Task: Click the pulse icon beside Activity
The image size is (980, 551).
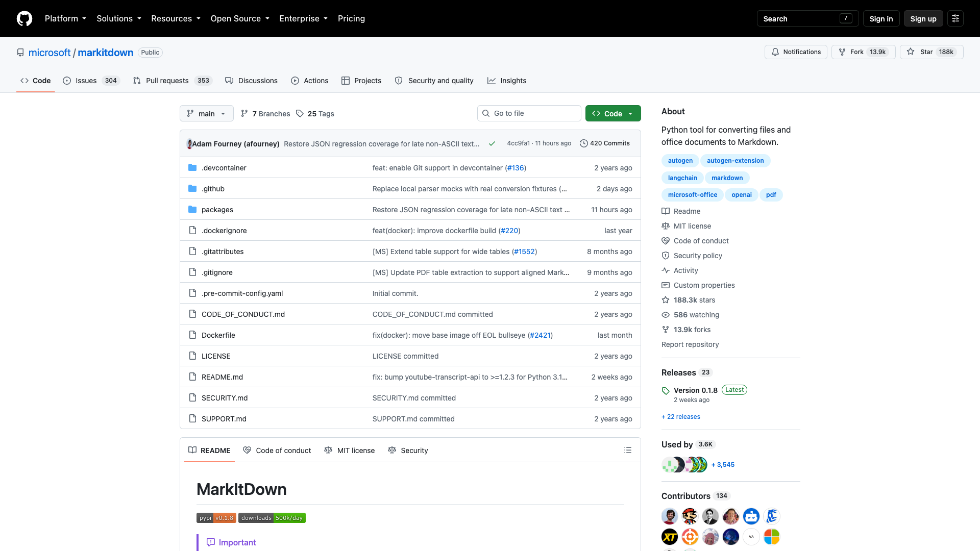Action: 666,270
